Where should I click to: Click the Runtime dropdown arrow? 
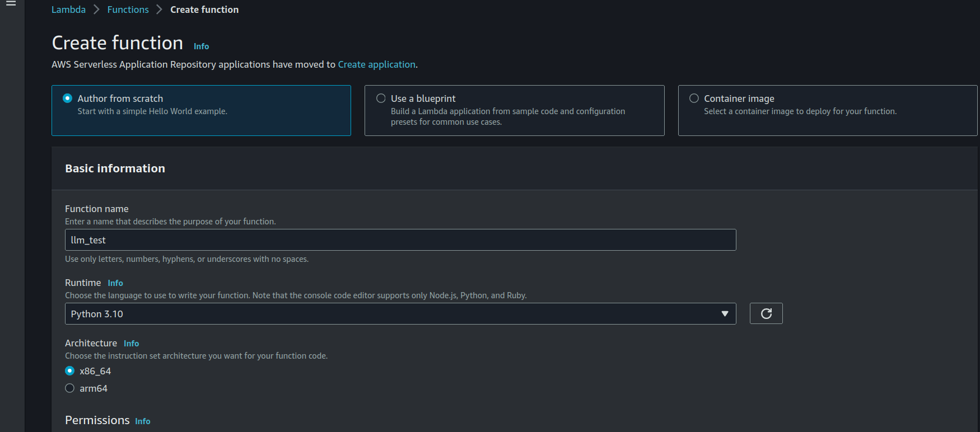point(724,314)
